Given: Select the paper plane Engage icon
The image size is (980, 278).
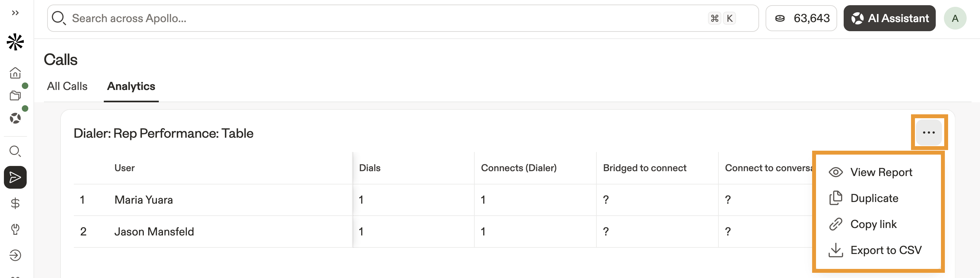Looking at the screenshot, I should pos(15,177).
